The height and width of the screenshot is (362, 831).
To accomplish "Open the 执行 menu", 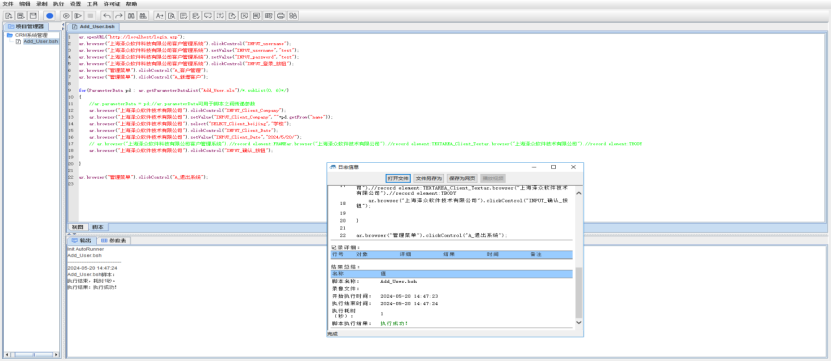I will (58, 4).
